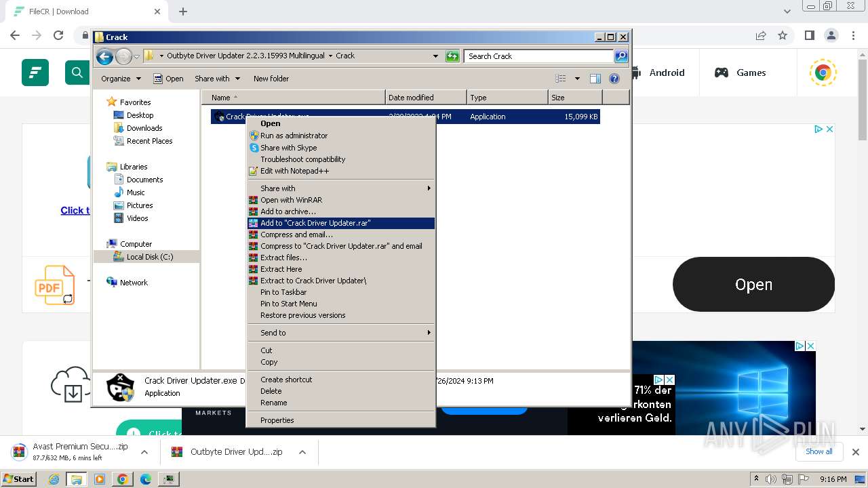This screenshot has height=488, width=868.
Task: Open the Android link on FileCR
Action: (x=658, y=73)
